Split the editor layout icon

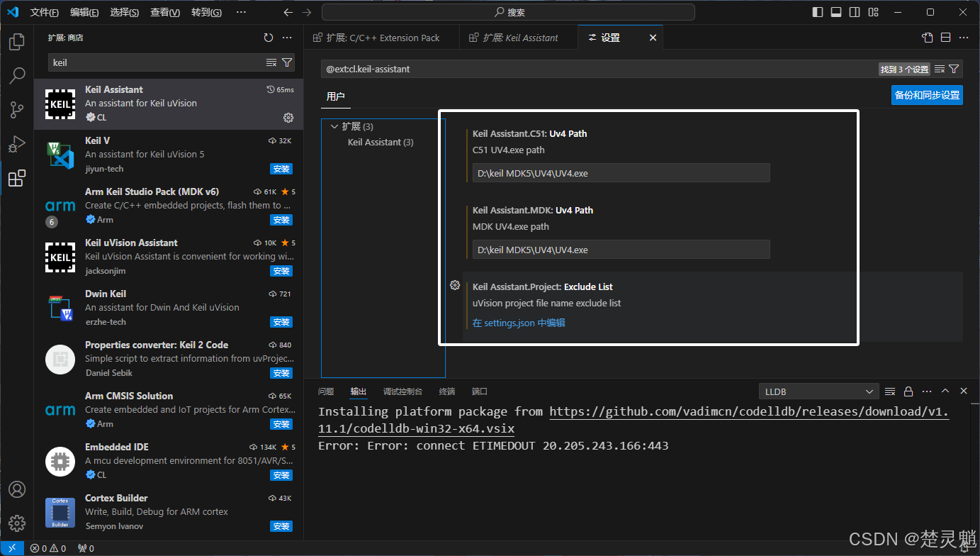[946, 38]
